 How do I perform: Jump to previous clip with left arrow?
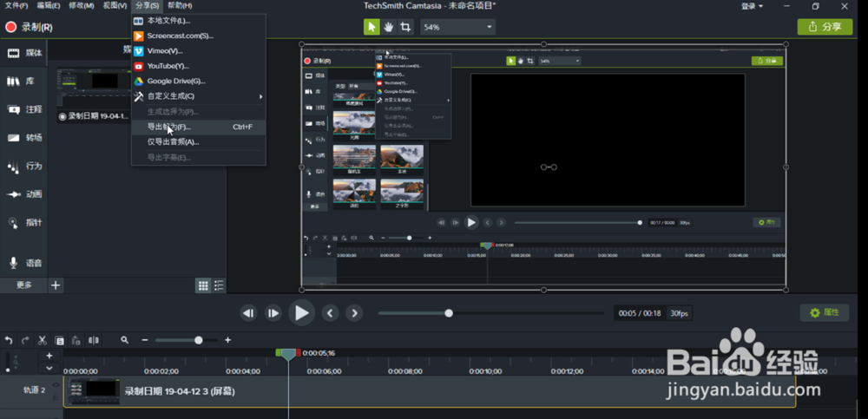(331, 313)
